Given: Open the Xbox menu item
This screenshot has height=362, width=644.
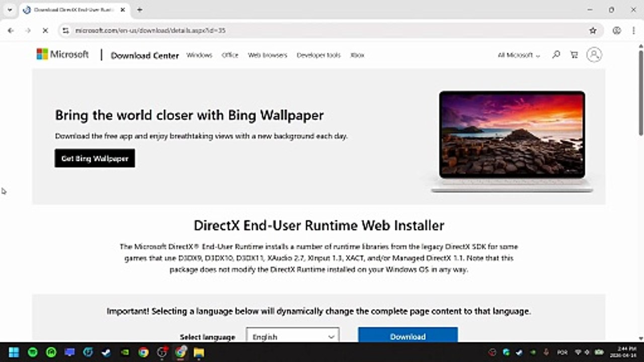Looking at the screenshot, I should tap(357, 55).
